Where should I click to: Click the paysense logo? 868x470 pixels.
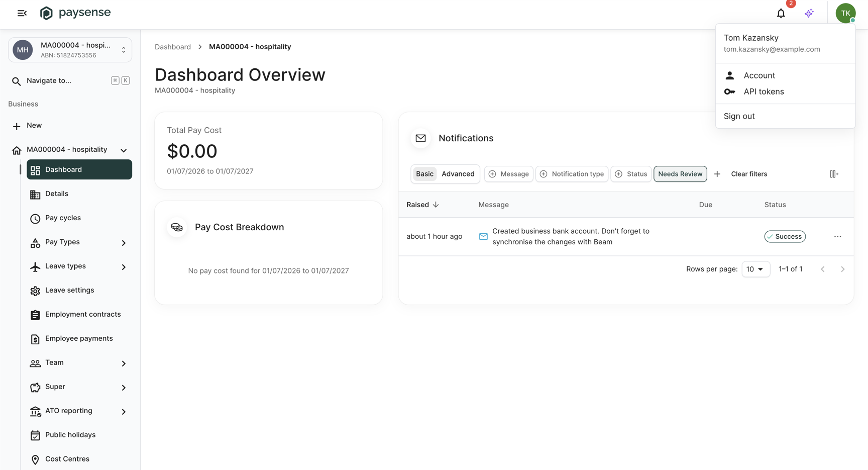[x=75, y=13]
